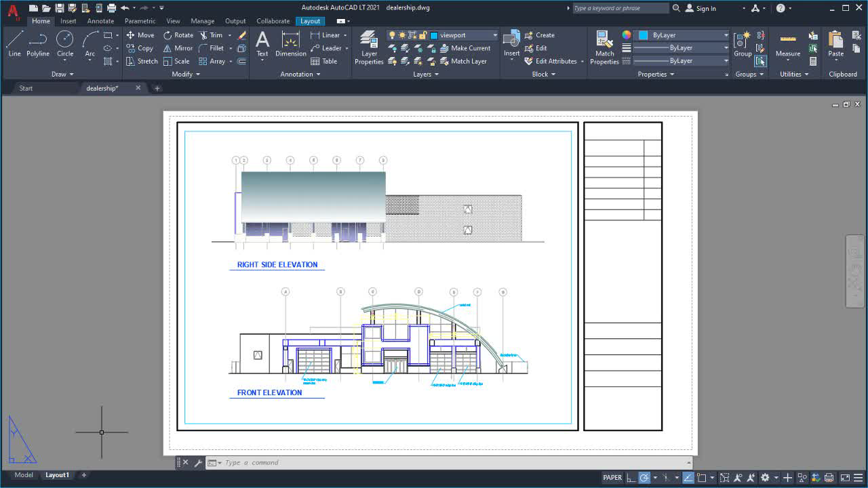Click Match Layer button

(462, 61)
